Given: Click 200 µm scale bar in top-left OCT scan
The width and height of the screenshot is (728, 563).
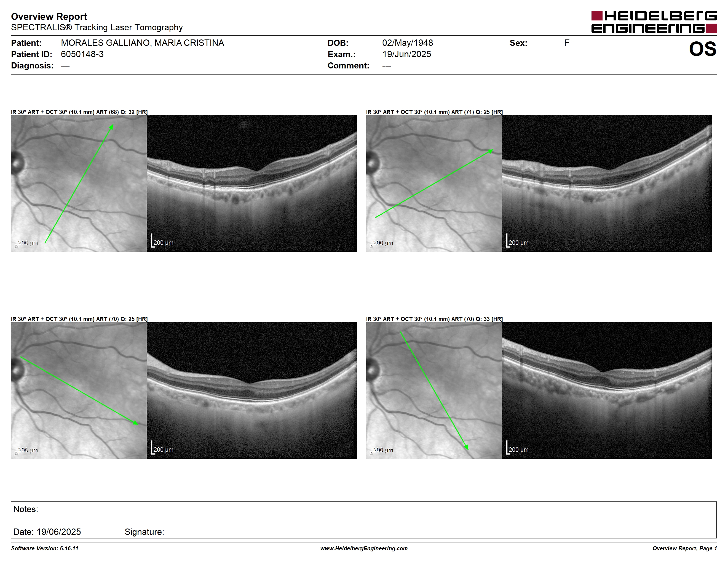Looking at the screenshot, I should [x=162, y=241].
